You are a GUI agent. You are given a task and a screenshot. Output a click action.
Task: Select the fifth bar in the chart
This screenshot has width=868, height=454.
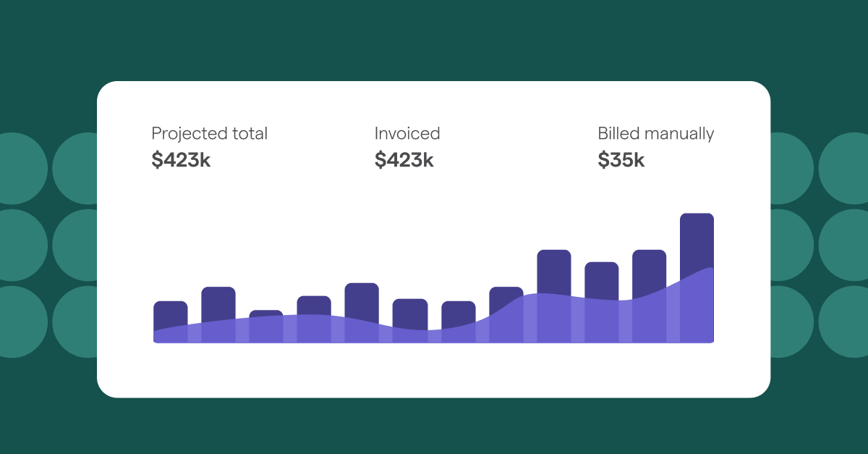(x=362, y=298)
